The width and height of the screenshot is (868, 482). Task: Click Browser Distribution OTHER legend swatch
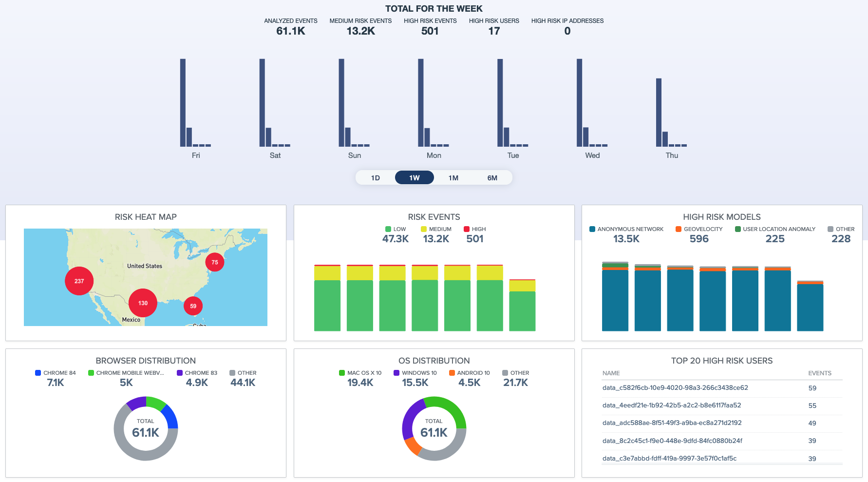(232, 373)
